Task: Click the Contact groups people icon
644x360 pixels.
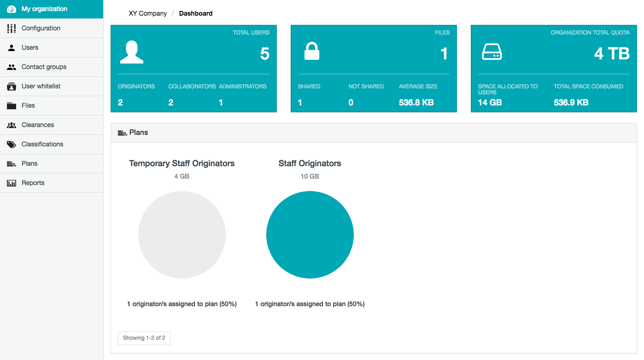Action: [x=12, y=67]
